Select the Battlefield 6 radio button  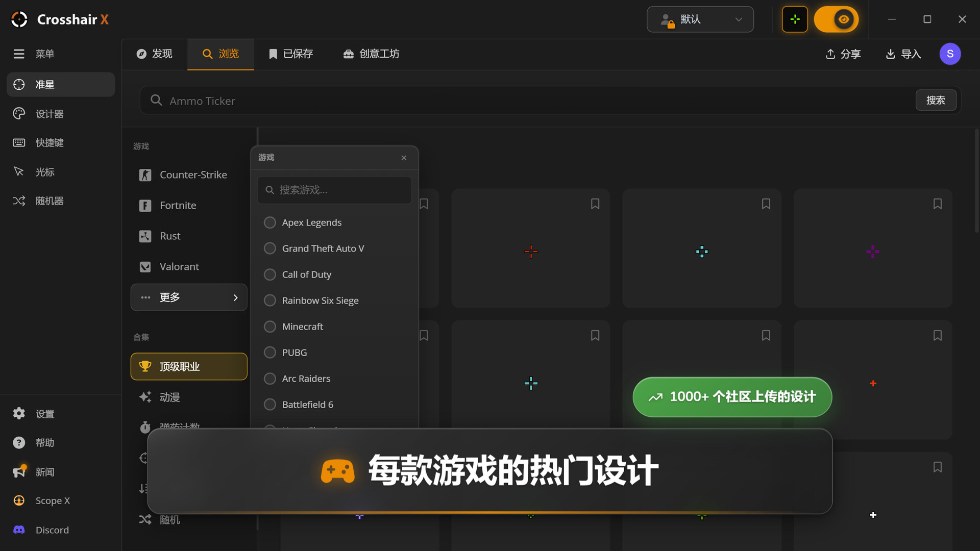click(x=270, y=405)
